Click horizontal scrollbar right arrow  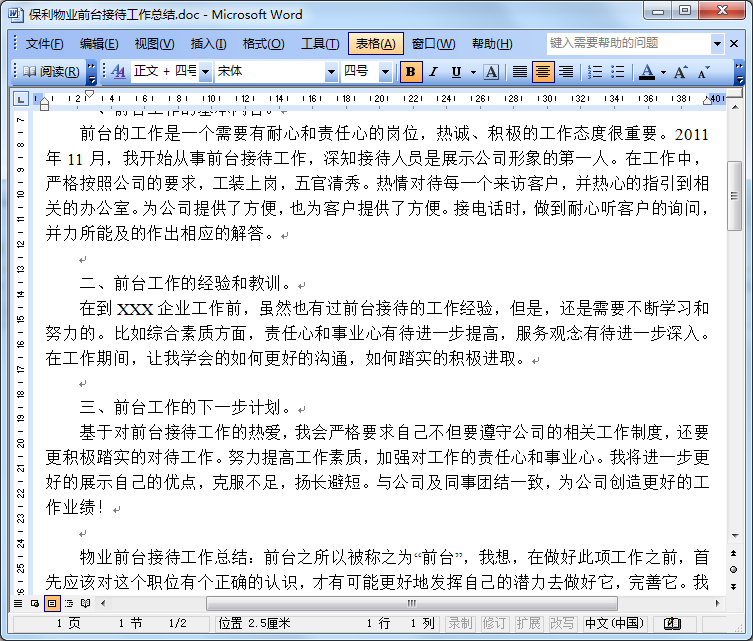tap(718, 603)
